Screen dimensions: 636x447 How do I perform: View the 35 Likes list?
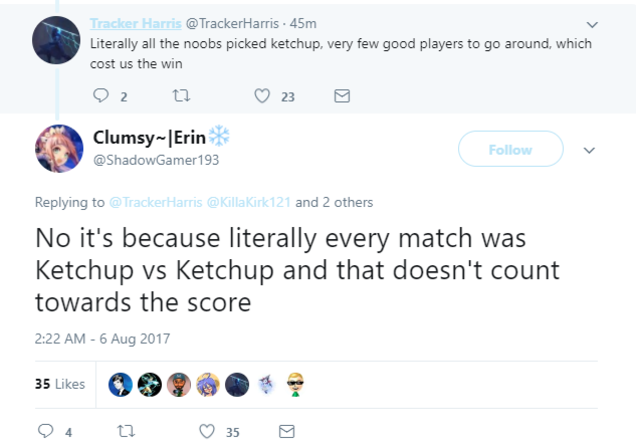[60, 384]
